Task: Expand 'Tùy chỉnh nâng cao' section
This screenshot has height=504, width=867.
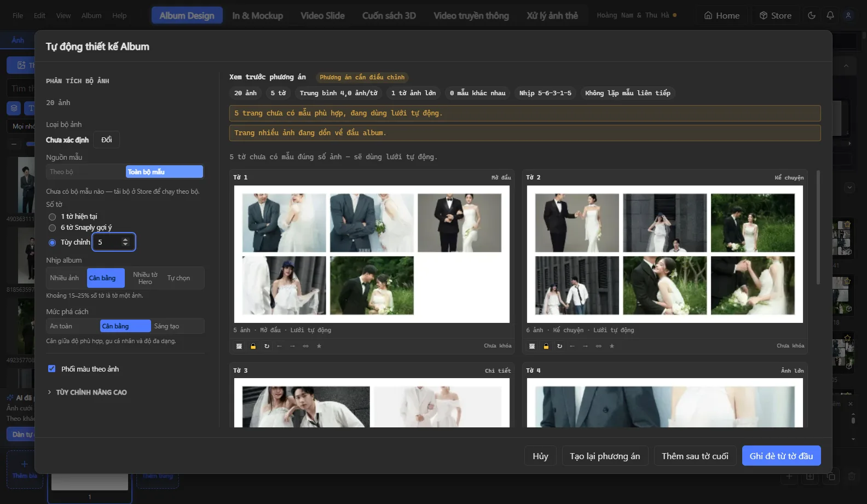Action: pos(88,392)
